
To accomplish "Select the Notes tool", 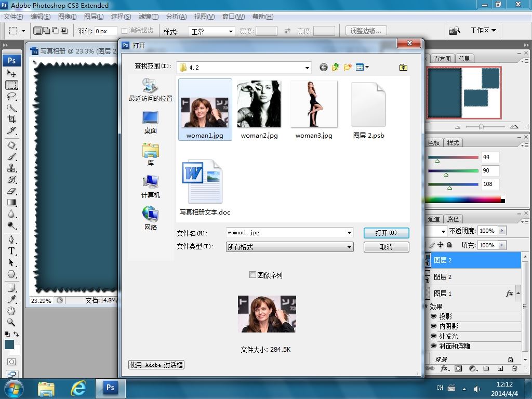I will (11, 288).
